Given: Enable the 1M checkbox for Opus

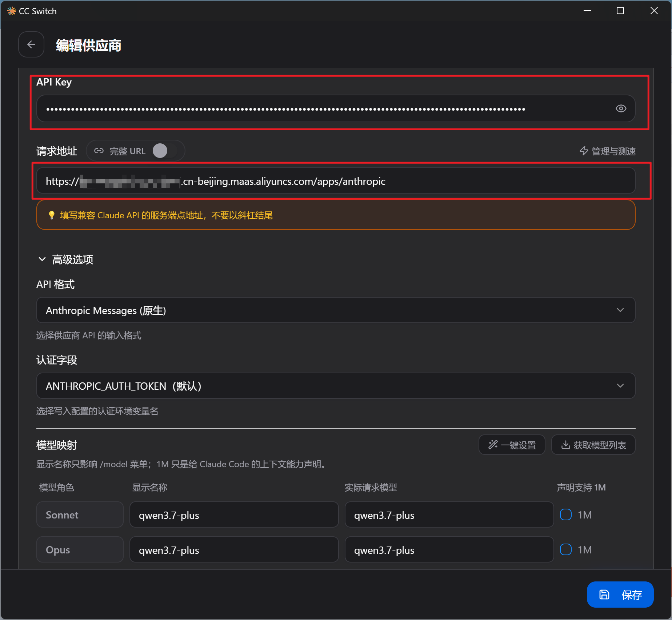Looking at the screenshot, I should [x=565, y=549].
